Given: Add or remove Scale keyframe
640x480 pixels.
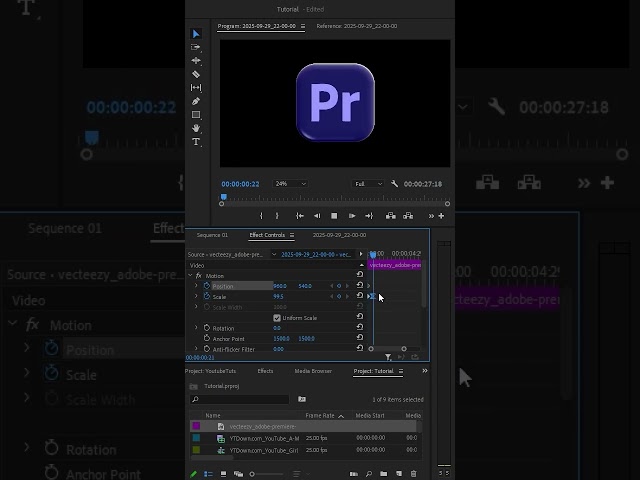Looking at the screenshot, I should pyautogui.click(x=339, y=297).
